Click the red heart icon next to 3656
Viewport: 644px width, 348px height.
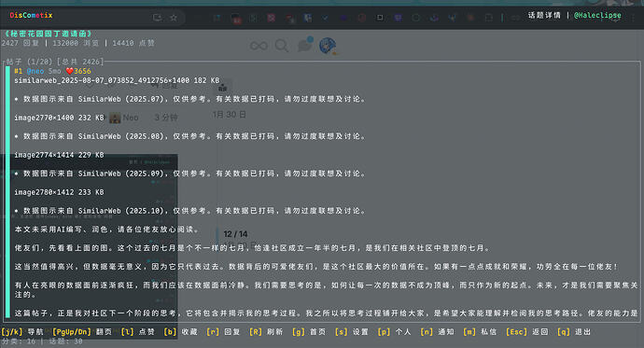coord(69,71)
